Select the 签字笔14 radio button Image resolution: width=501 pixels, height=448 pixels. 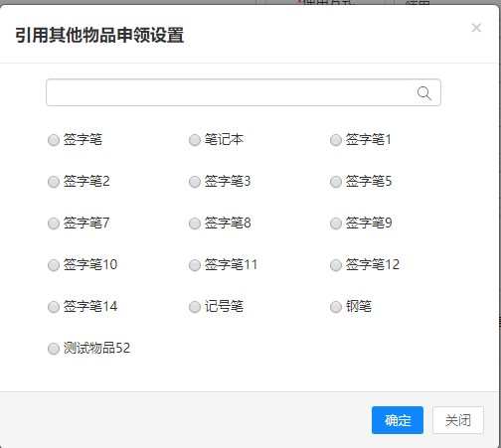point(54,307)
